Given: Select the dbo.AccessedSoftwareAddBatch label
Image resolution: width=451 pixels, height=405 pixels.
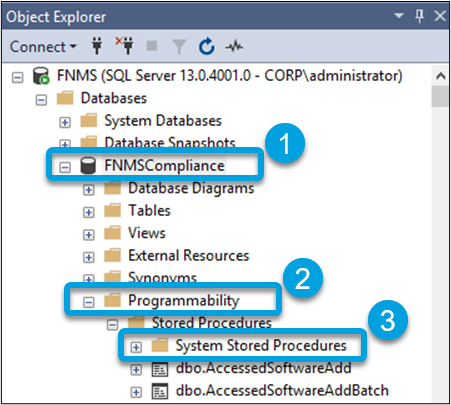Looking at the screenshot, I should click(282, 390).
